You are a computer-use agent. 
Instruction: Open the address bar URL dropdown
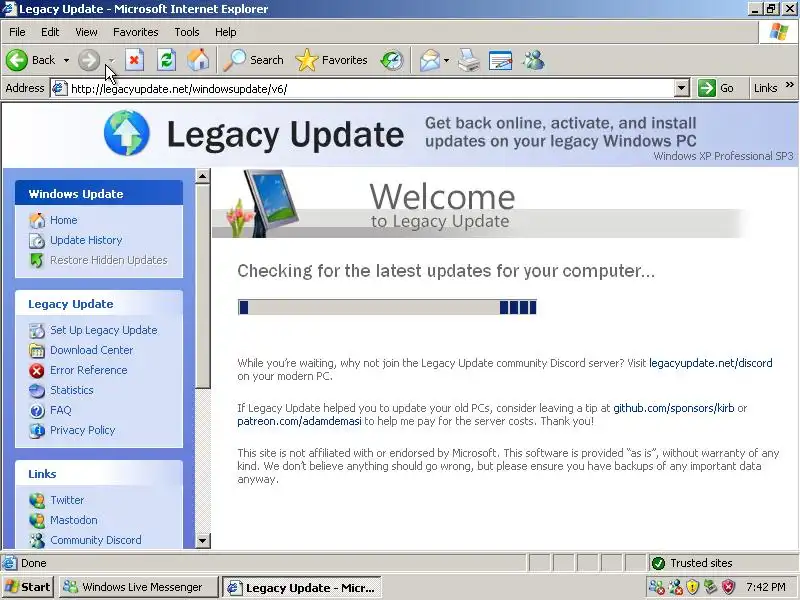click(682, 88)
